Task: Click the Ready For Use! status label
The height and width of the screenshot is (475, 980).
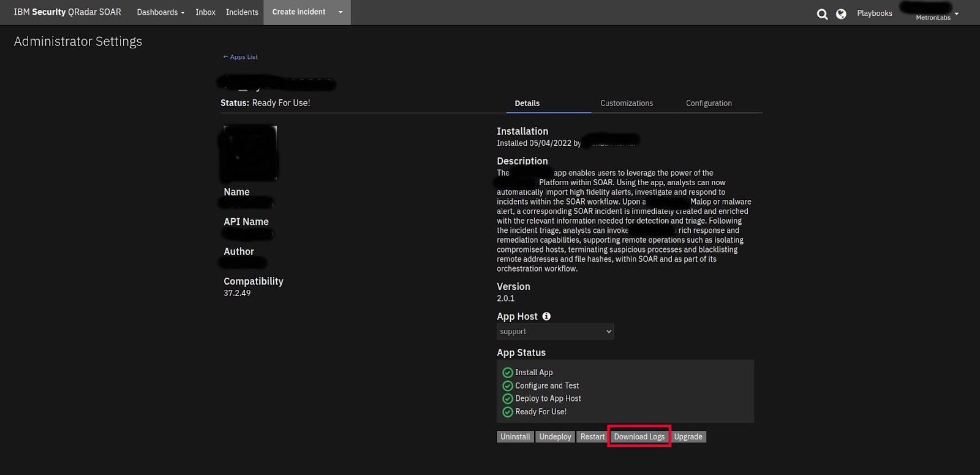Action: tap(541, 412)
